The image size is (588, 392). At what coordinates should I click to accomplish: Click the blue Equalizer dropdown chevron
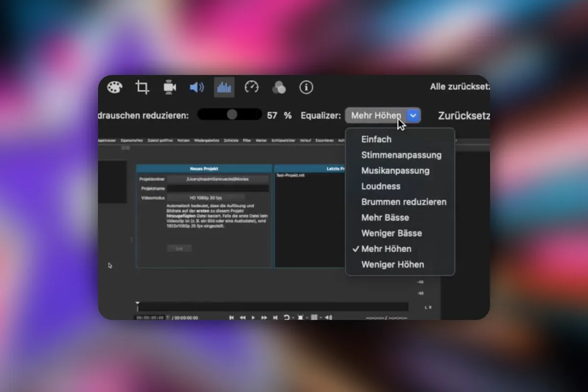click(x=414, y=116)
